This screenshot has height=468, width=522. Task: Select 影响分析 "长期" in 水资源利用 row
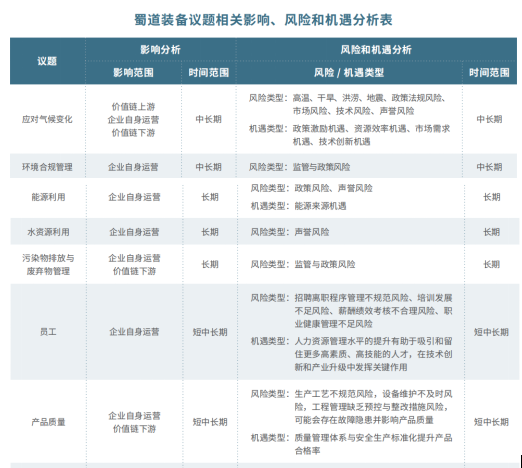point(210,232)
